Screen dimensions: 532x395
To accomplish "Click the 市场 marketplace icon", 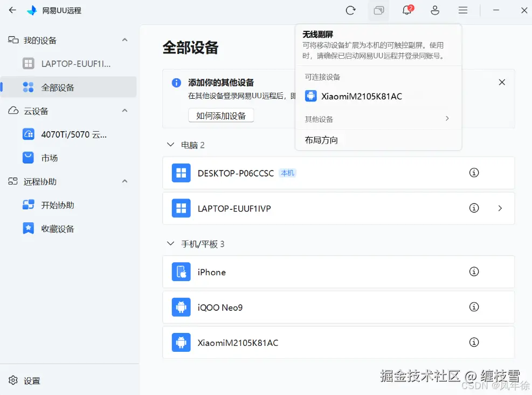I will point(28,158).
